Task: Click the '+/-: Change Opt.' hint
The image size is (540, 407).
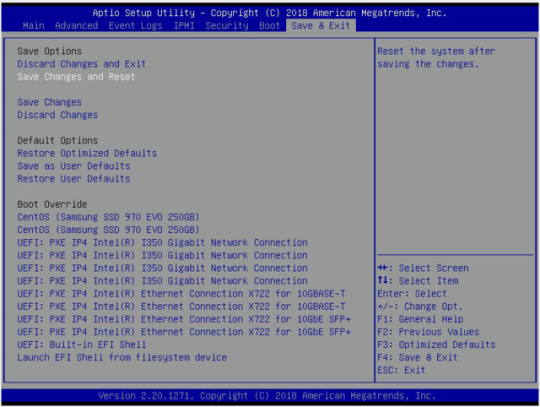Action: pyautogui.click(x=420, y=306)
